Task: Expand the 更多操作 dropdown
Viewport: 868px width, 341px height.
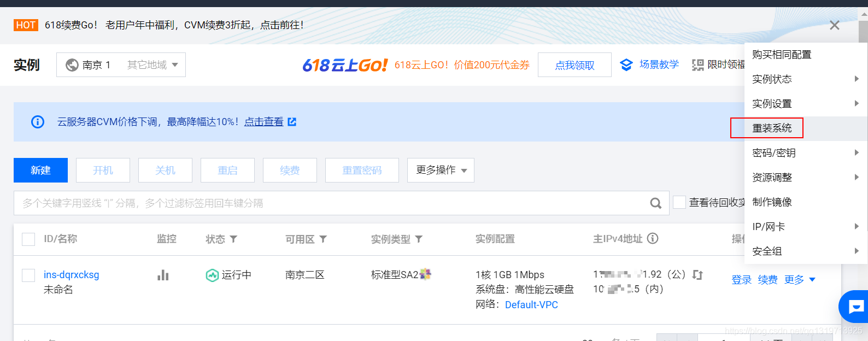Action: coord(441,170)
